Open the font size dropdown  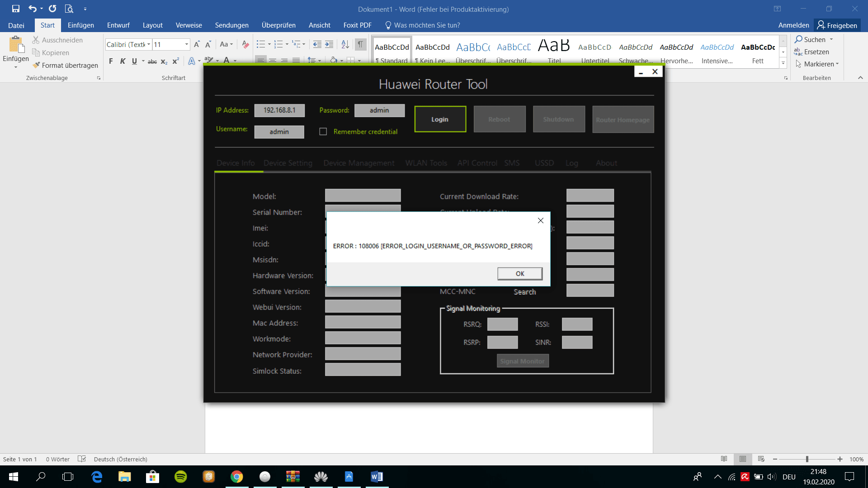point(186,44)
